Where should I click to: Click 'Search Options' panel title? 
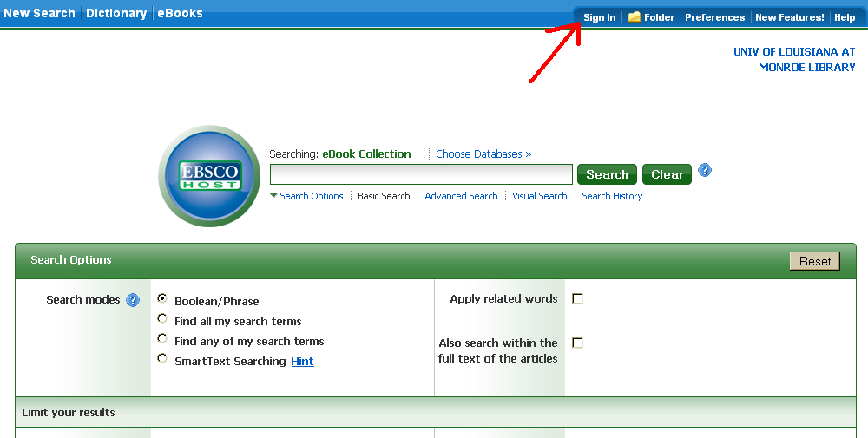click(x=71, y=260)
